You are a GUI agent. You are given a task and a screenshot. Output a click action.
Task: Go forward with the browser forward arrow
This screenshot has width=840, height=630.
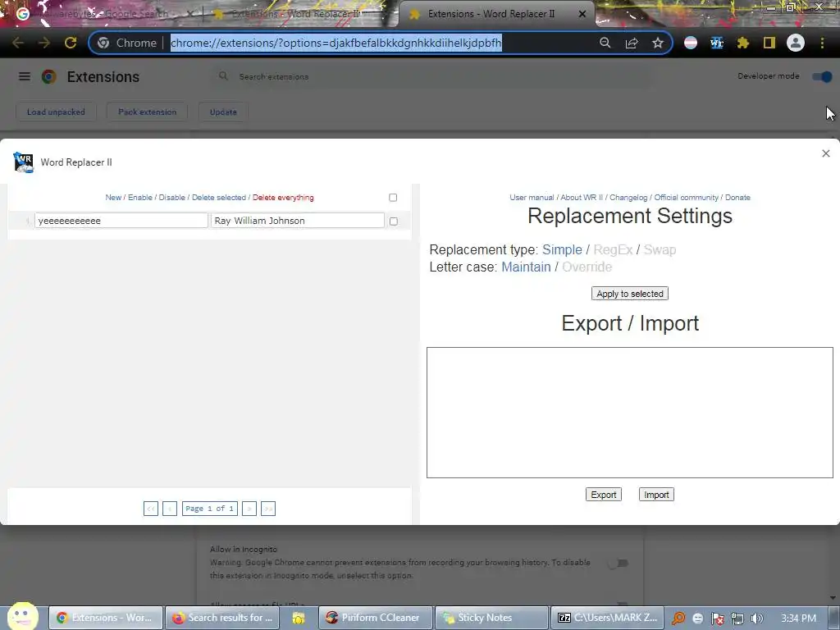click(x=44, y=43)
